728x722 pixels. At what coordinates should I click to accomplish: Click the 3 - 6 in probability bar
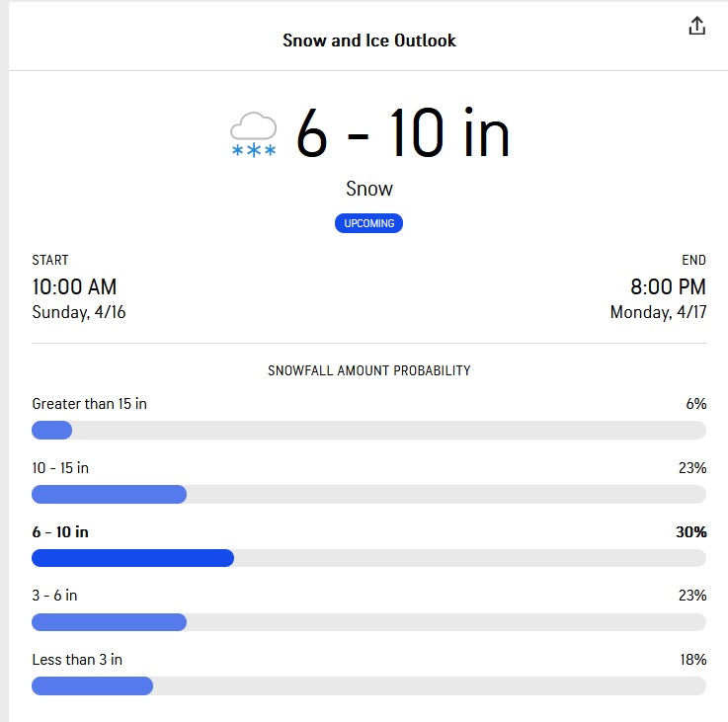(368, 622)
